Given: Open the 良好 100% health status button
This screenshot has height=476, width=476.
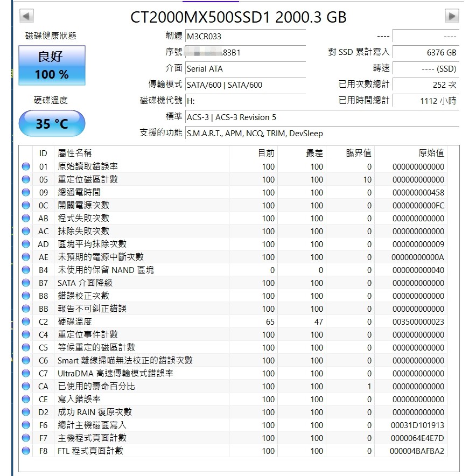Looking at the screenshot, I should coord(52,66).
